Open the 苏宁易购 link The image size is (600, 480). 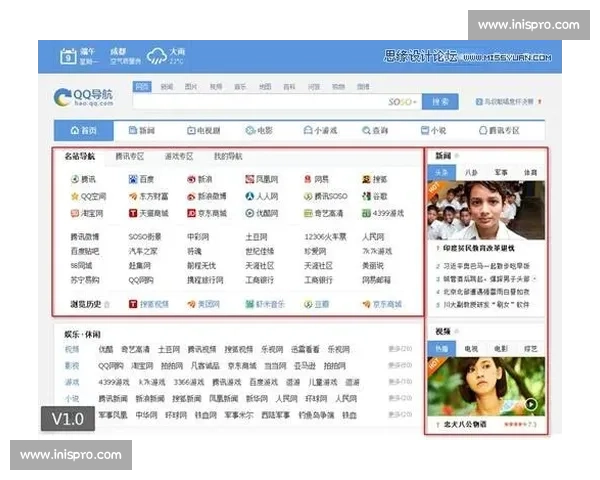click(85, 280)
